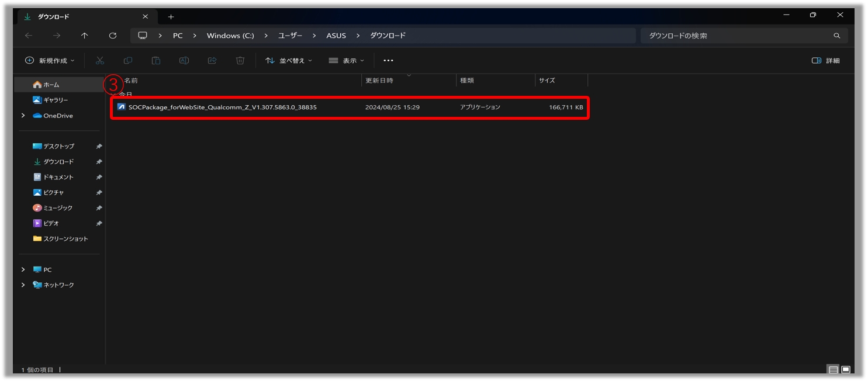Viewport: 868px width, 381px height.
Task: Toggle the 詳細 details pane
Action: pyautogui.click(x=826, y=60)
